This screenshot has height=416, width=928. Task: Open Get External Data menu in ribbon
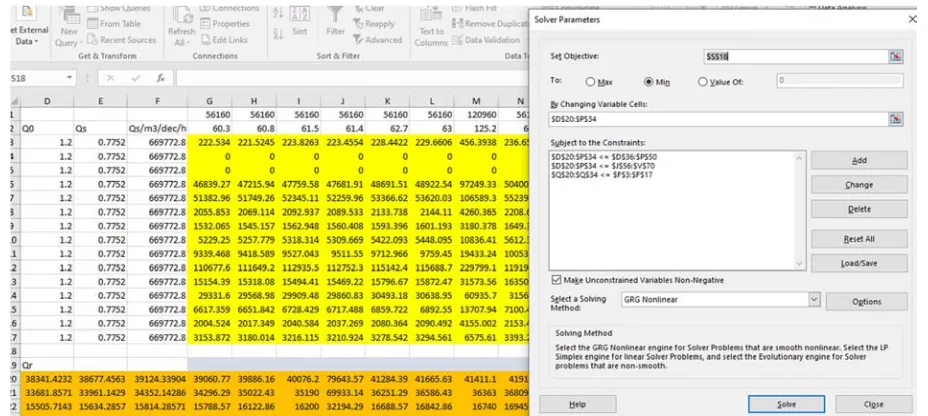(x=29, y=30)
